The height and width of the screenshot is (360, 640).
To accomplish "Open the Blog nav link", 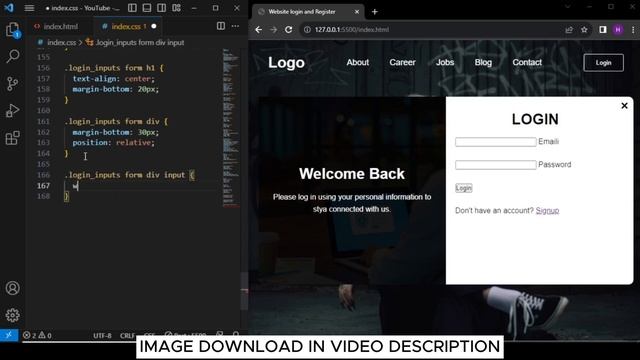I will tap(483, 62).
